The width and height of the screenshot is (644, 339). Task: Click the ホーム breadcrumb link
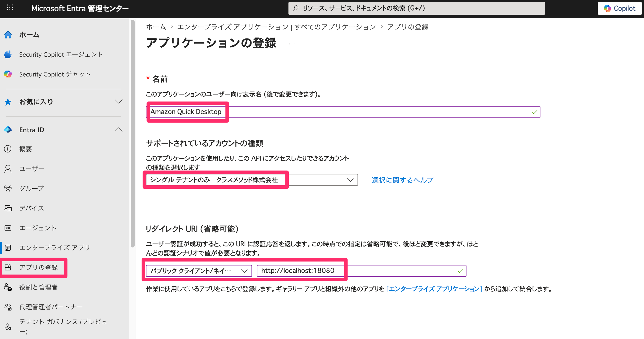[x=156, y=27]
